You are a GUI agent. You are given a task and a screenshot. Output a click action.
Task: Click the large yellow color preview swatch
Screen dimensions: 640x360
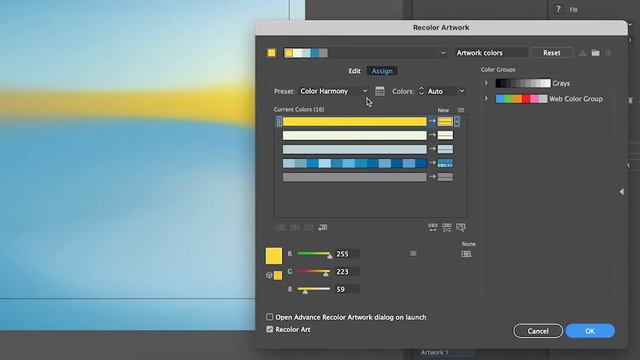(x=273, y=256)
